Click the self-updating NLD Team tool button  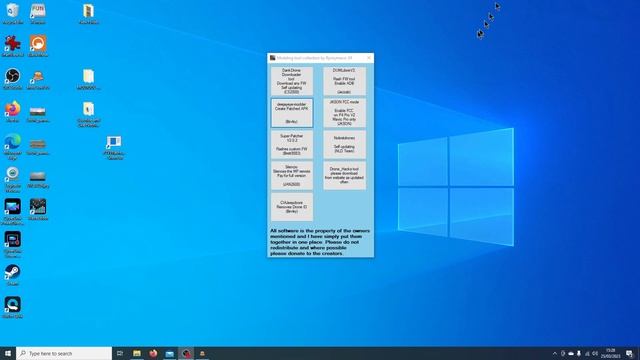[x=344, y=144]
